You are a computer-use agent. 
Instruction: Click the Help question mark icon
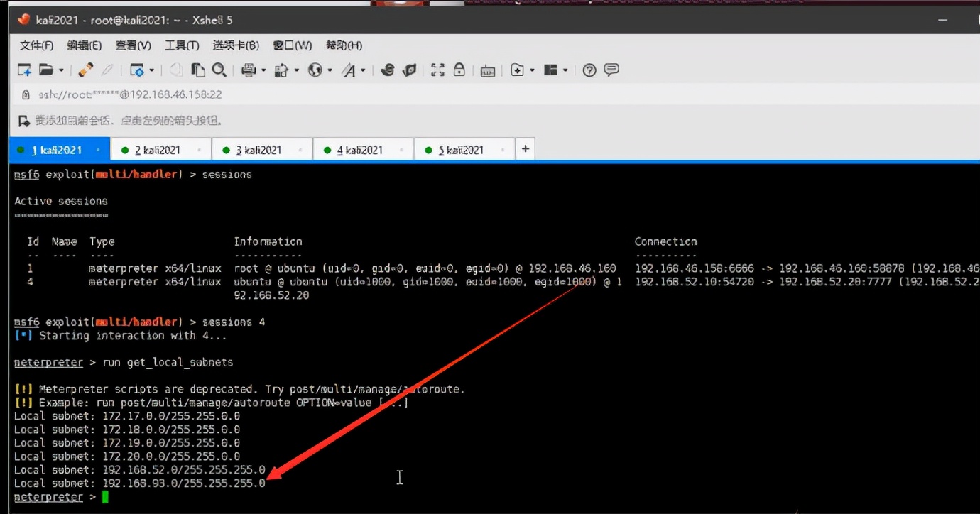tap(589, 70)
